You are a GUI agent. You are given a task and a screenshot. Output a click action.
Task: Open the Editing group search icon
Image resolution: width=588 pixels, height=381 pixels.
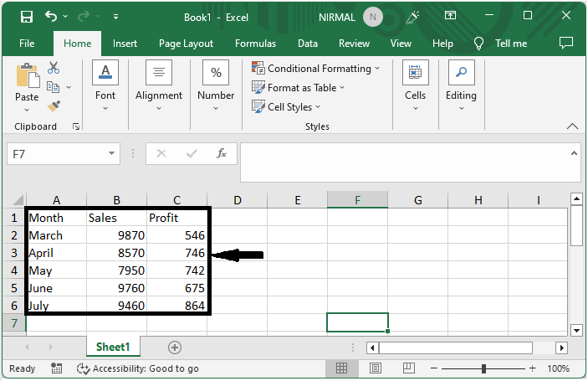click(461, 74)
